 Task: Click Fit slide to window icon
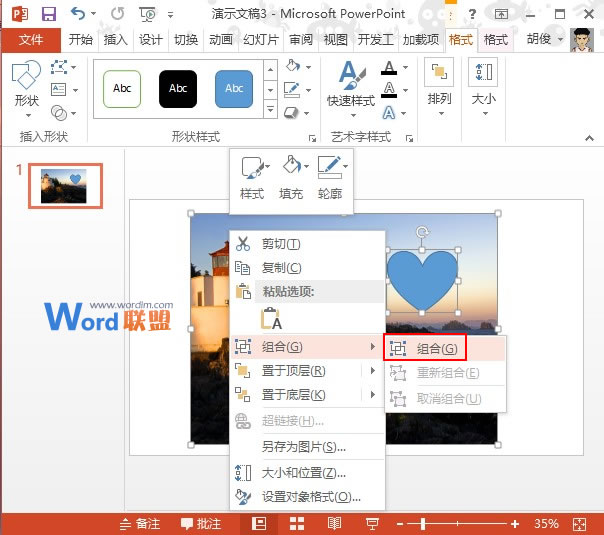(579, 524)
